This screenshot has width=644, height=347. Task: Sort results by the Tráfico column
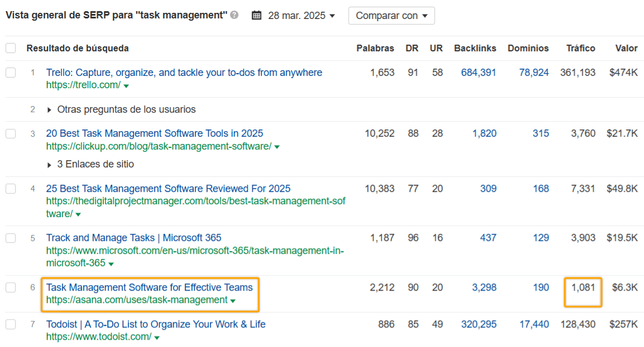coord(580,48)
